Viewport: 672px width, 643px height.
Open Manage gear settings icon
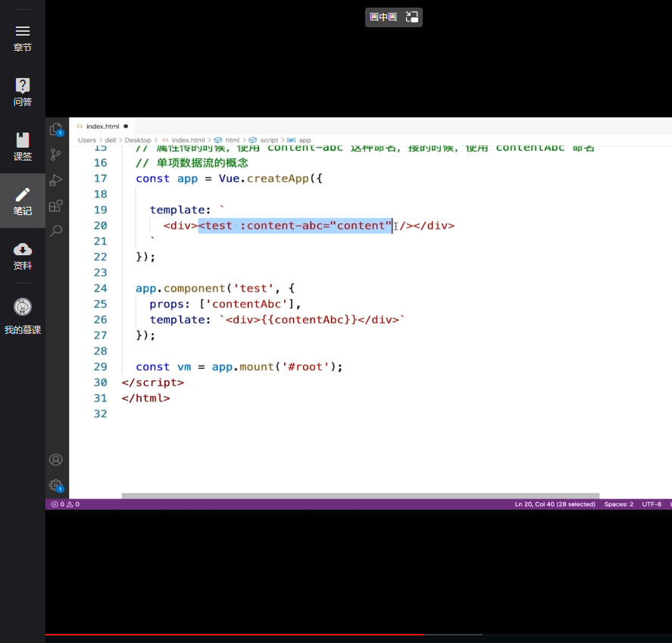pyautogui.click(x=56, y=485)
